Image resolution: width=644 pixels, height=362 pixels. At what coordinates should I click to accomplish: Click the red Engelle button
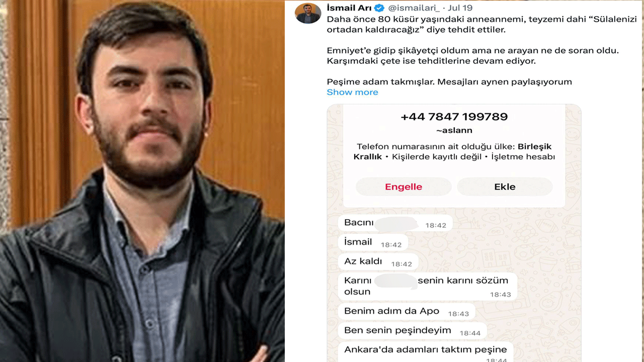404,187
